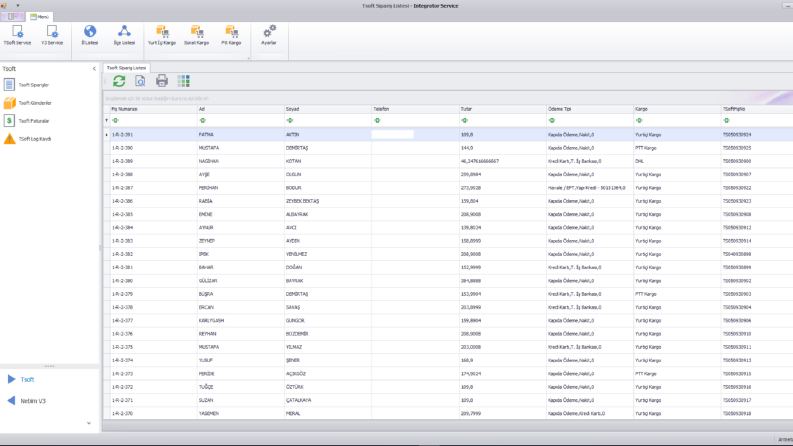Click the YENİLMEZ surname cell
Image resolution: width=793 pixels, height=446 pixels.
pyautogui.click(x=328, y=254)
